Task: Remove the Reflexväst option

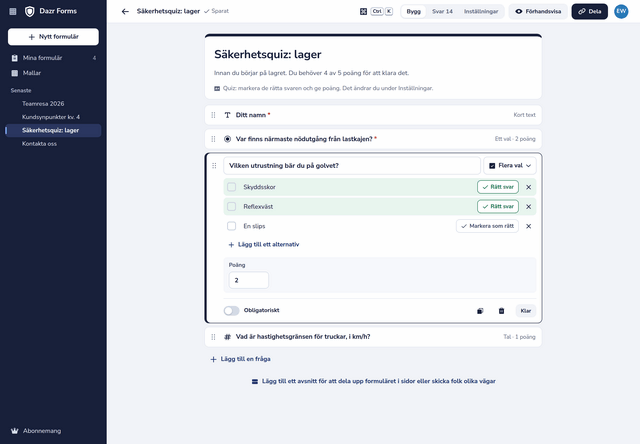Action: tap(529, 207)
